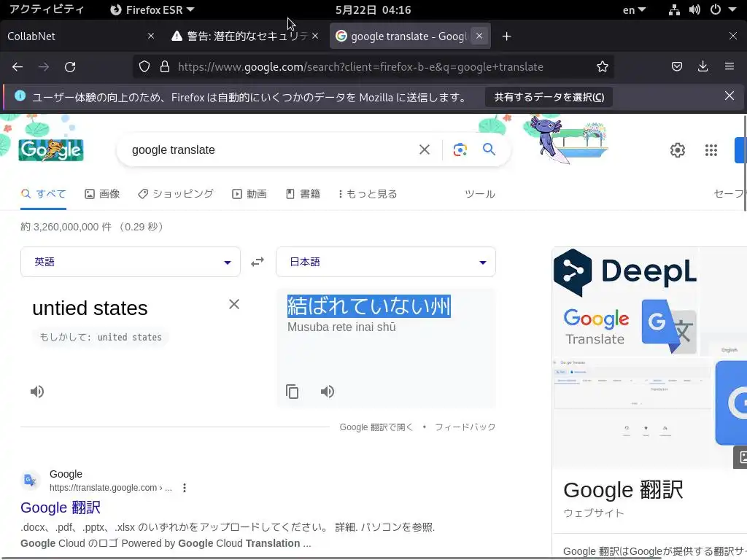This screenshot has height=560, width=747.
Task: Open the Pocket save icon
Action: [x=676, y=66]
